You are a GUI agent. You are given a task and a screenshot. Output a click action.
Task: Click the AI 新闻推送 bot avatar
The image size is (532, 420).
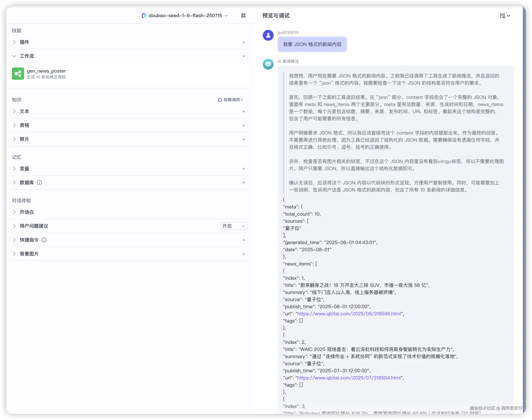[x=268, y=64]
